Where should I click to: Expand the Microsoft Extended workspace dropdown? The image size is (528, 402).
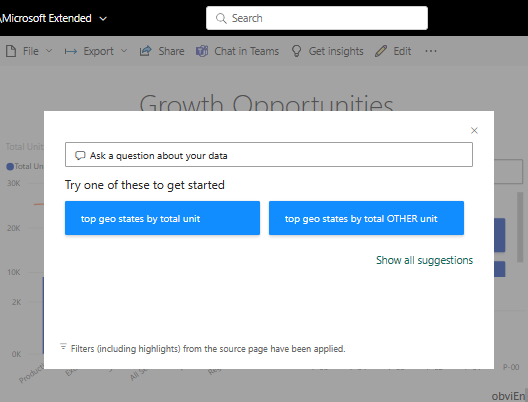click(103, 19)
